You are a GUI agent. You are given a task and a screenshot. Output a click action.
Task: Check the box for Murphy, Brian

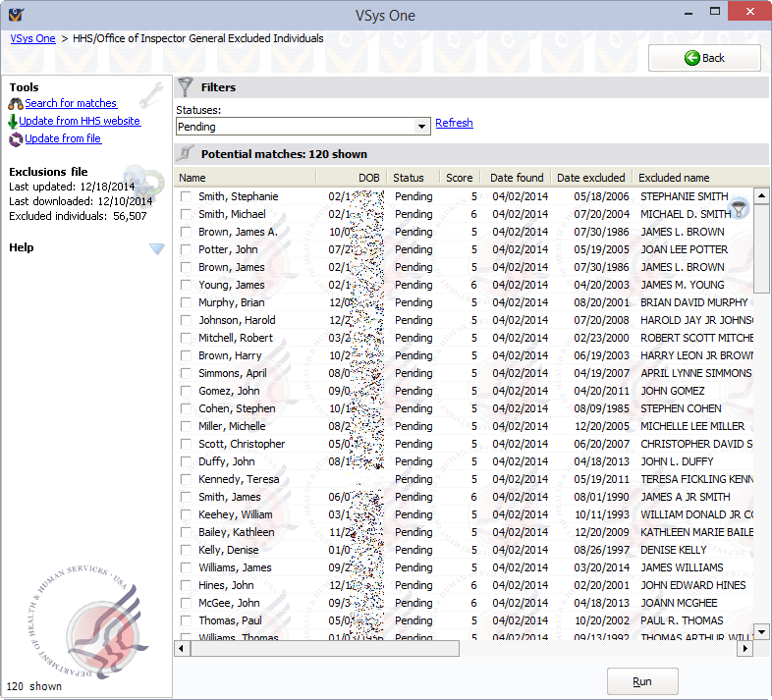pos(186,302)
